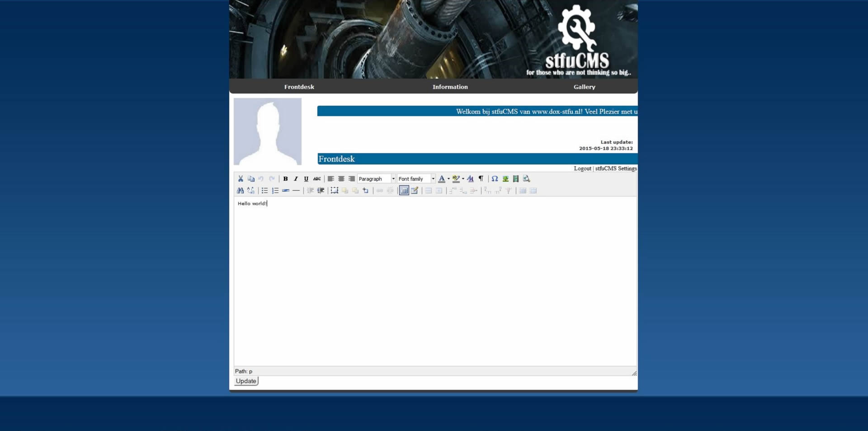The height and width of the screenshot is (431, 868).
Task: Click the Copy icon in editor toolbar
Action: pyautogui.click(x=251, y=179)
